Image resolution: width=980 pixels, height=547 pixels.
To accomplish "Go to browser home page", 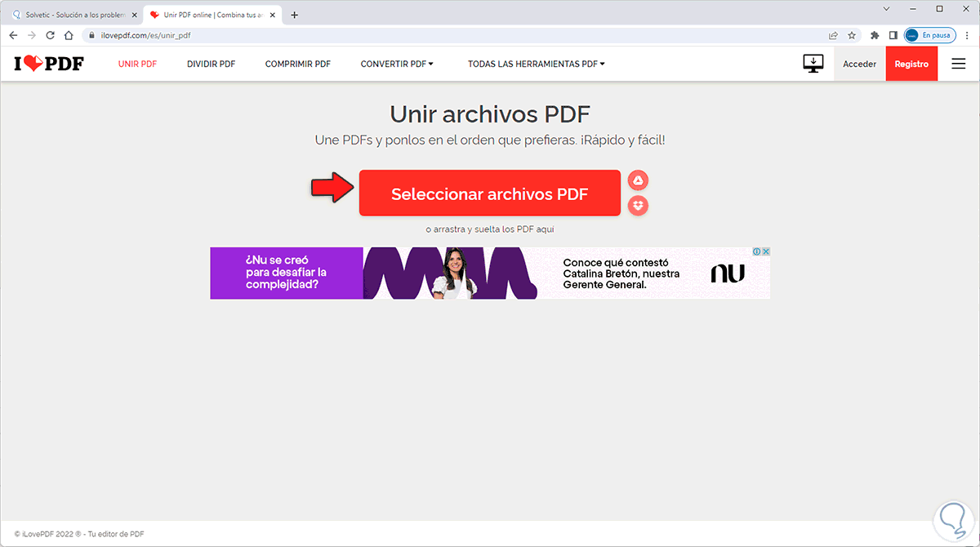I will pos(69,35).
